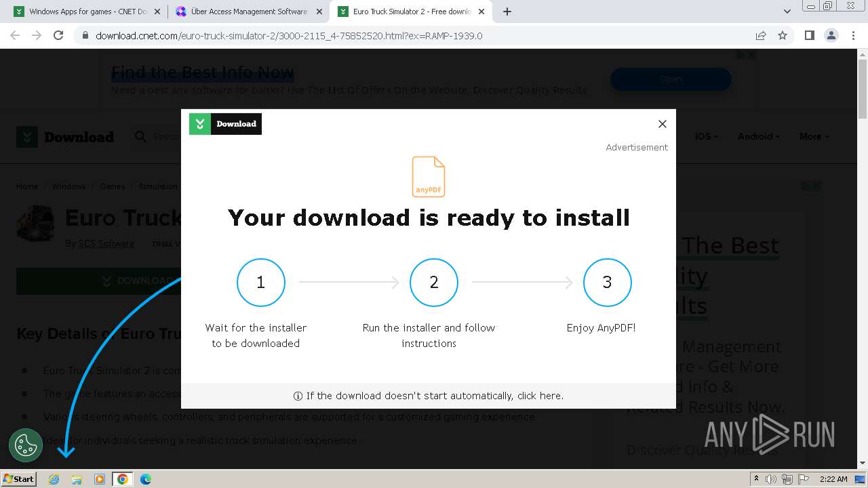Open the Windows breadcrumb link
This screenshot has width=868, height=488.
click(x=68, y=186)
